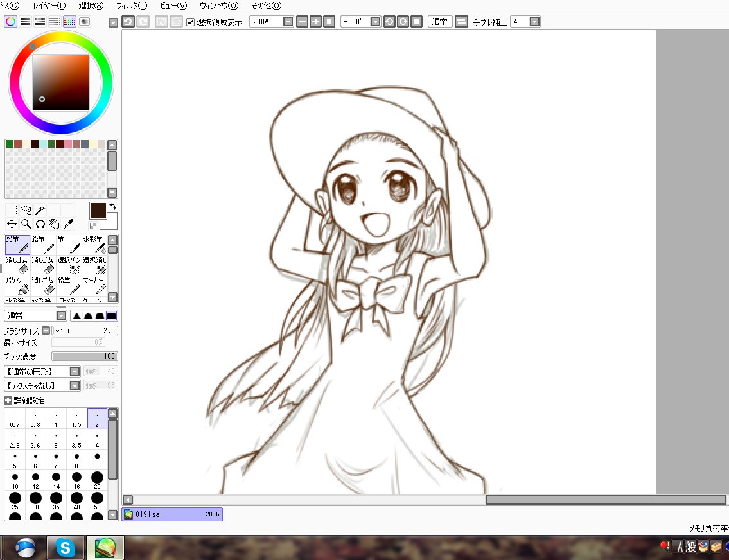
Task: Open the 200% zoom dropdown
Action: (288, 21)
